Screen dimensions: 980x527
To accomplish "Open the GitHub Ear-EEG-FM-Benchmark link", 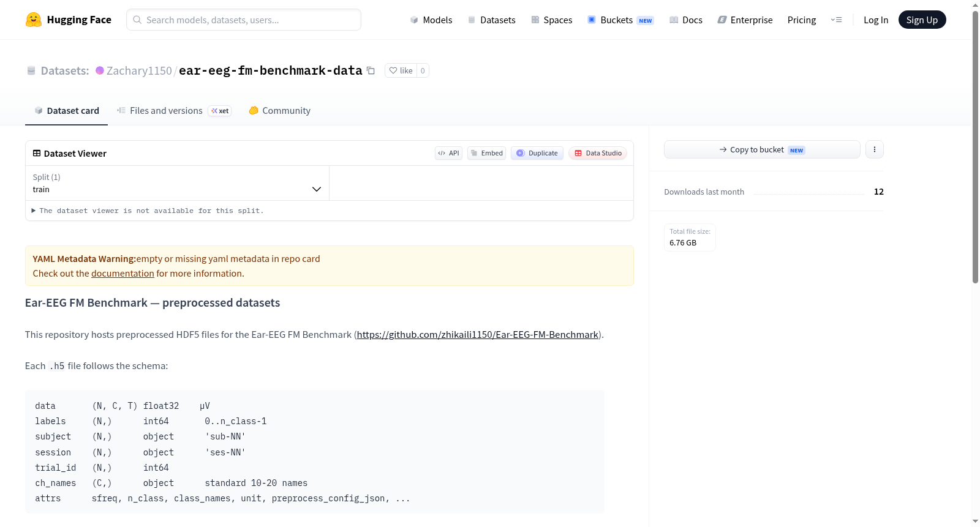I will [x=477, y=335].
